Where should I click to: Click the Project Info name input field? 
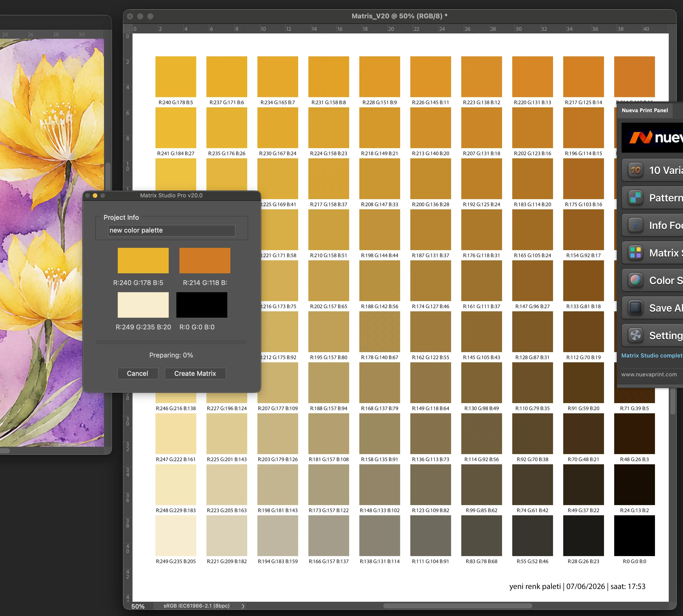[x=172, y=230]
